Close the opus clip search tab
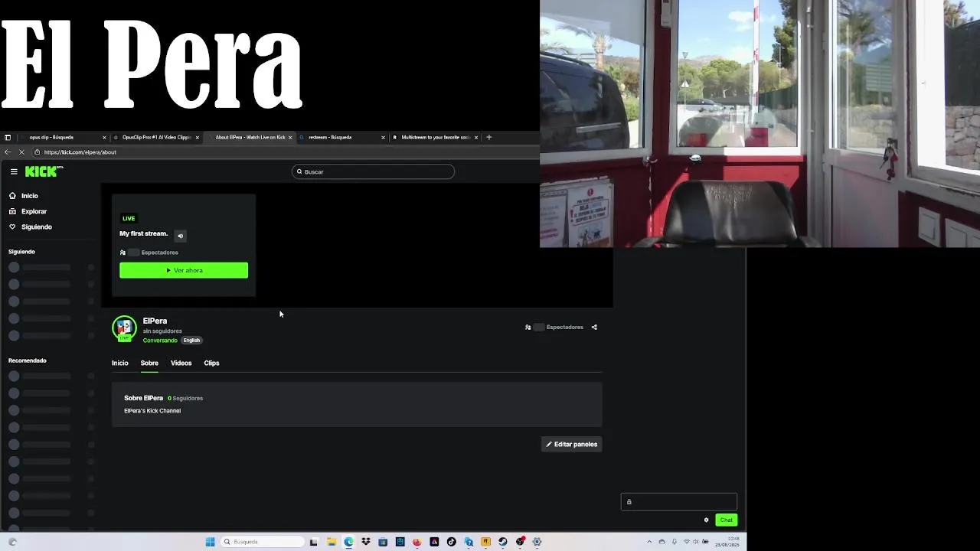This screenshot has width=980, height=551. pos(104,137)
